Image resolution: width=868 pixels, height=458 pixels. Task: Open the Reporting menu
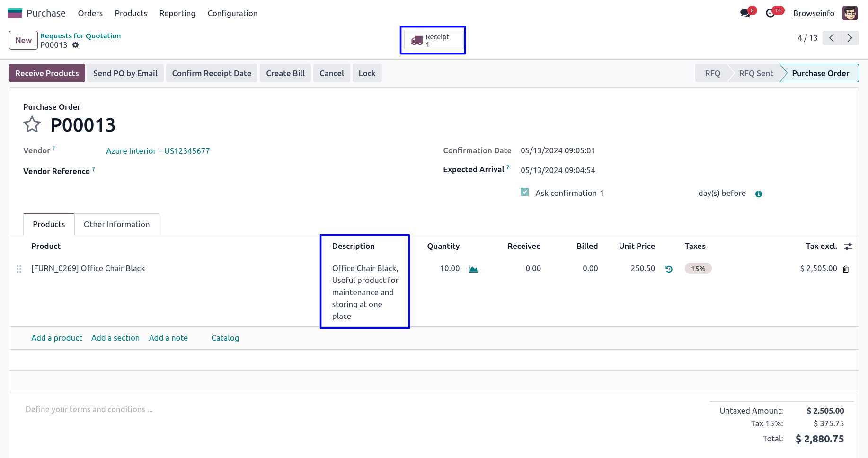click(x=177, y=13)
